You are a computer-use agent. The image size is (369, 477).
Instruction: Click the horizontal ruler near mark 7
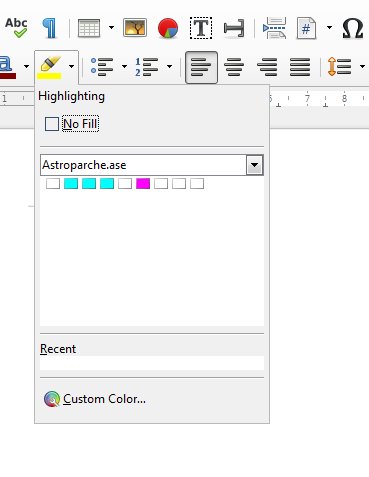point(307,99)
